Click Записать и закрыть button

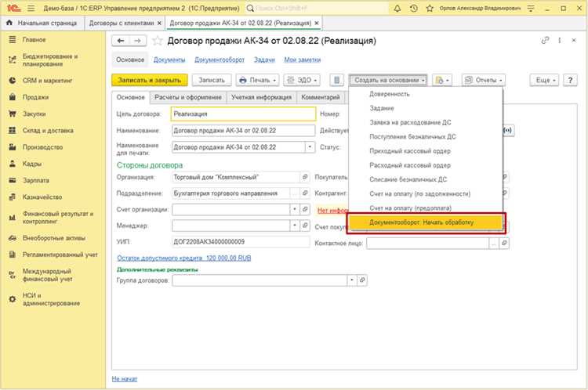tap(150, 80)
